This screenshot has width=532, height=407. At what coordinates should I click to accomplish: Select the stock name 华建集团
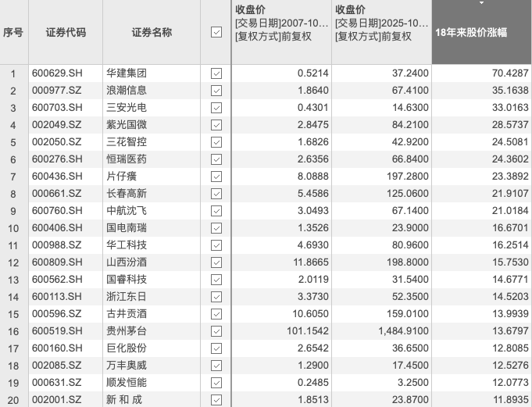[127, 73]
